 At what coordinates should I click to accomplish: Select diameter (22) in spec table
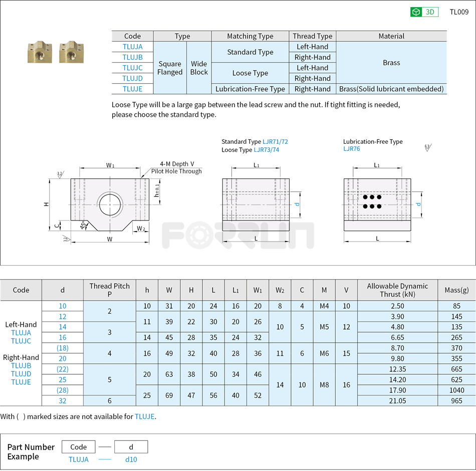point(63,369)
